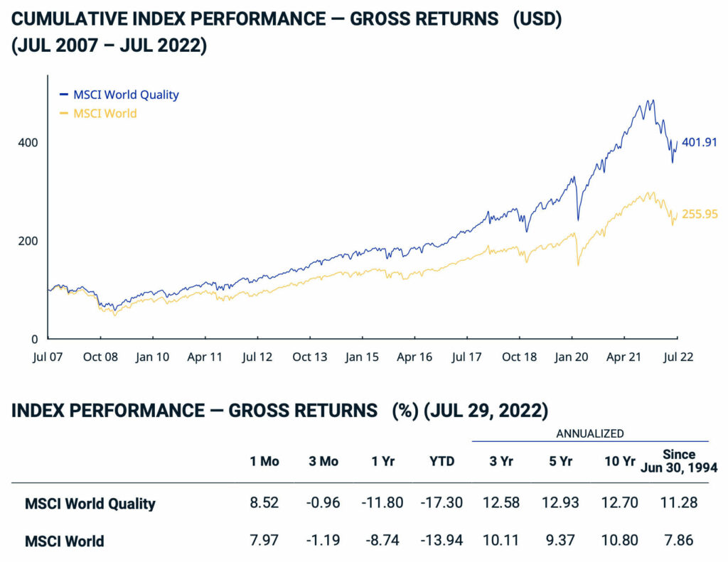The width and height of the screenshot is (728, 562).
Task: Click the Apr 11 x-axis label
Action: click(x=205, y=357)
